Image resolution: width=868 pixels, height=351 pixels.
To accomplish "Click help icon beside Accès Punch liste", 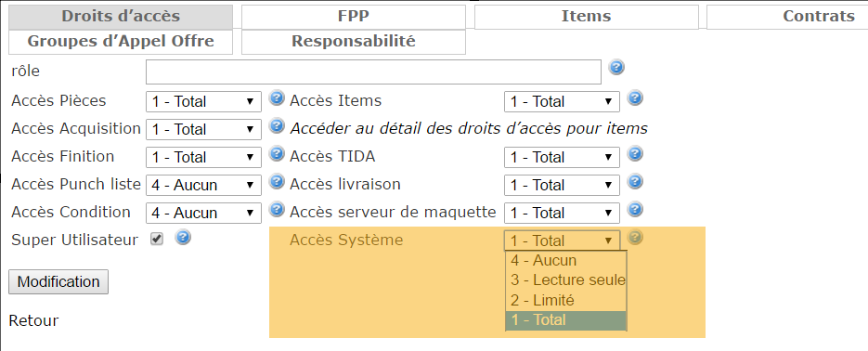I will tap(277, 181).
